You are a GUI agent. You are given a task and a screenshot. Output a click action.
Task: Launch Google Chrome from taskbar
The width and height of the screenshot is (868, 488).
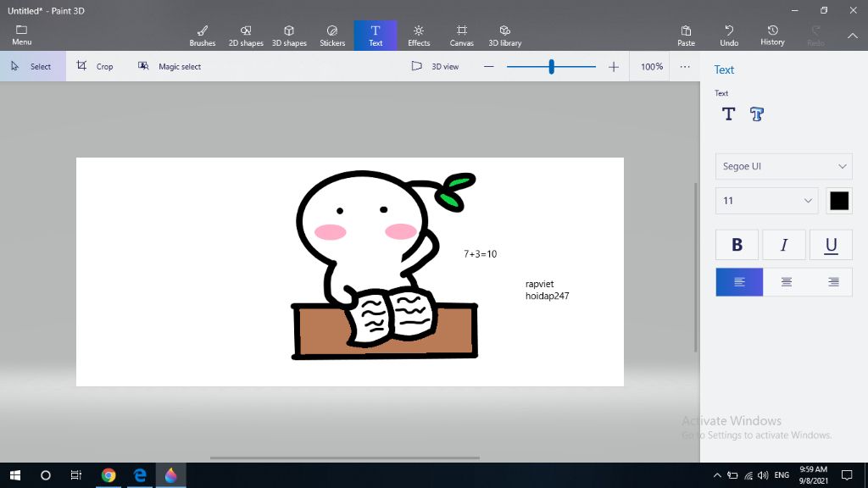pyautogui.click(x=108, y=475)
